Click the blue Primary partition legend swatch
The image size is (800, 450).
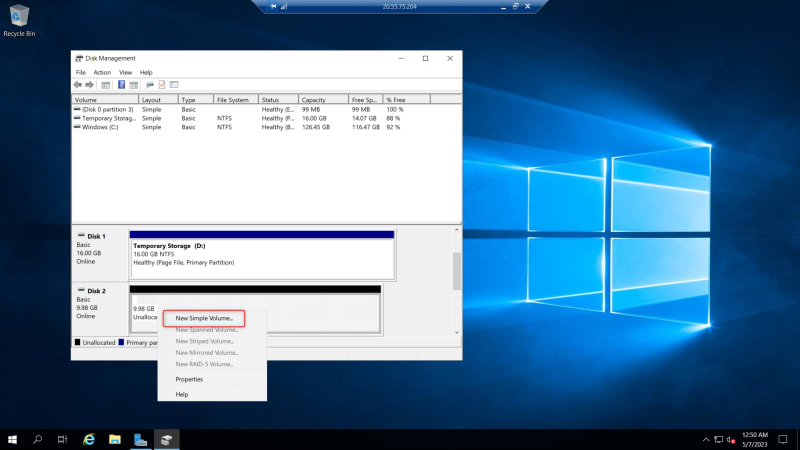[121, 342]
